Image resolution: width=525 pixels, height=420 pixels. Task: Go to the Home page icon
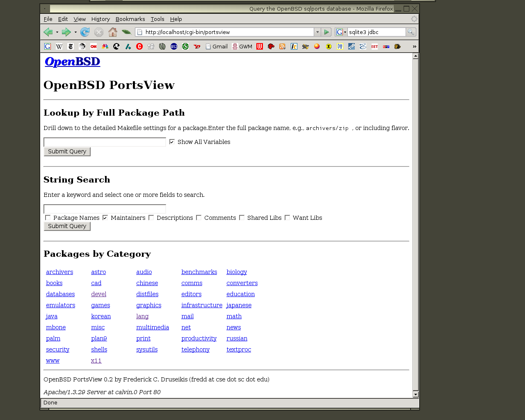coord(113,32)
